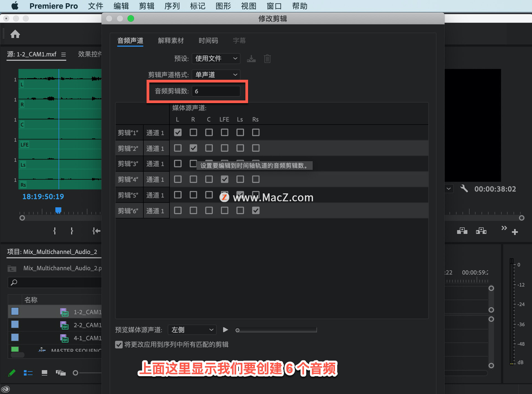Click the Mark In bracket icon
Screen dimensions: 532x394
point(55,231)
